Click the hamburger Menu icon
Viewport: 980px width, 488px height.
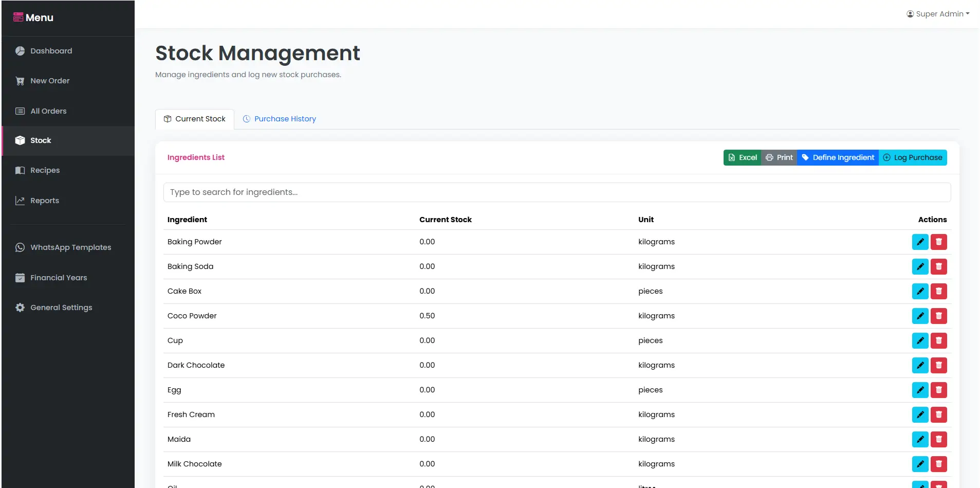point(19,17)
